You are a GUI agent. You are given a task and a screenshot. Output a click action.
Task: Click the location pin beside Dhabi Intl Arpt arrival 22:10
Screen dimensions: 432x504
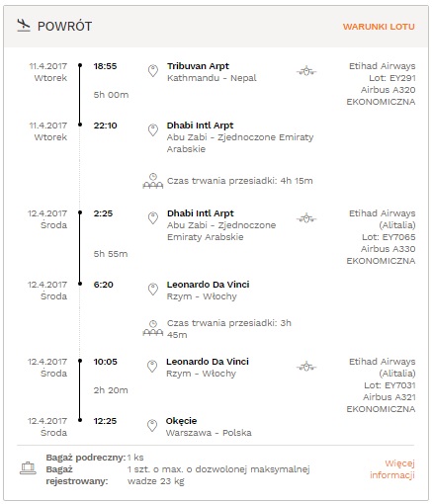[153, 130]
